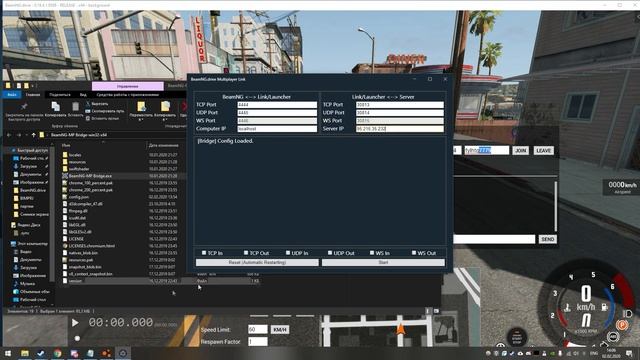Click the Respawn Factor value field
Screen dimensions: 640x360
coord(258,341)
